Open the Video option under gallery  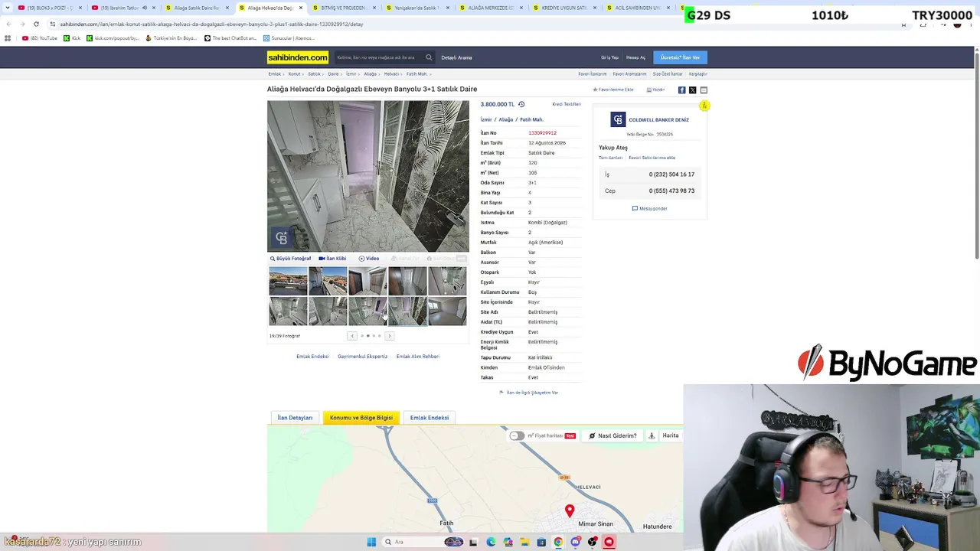point(369,259)
